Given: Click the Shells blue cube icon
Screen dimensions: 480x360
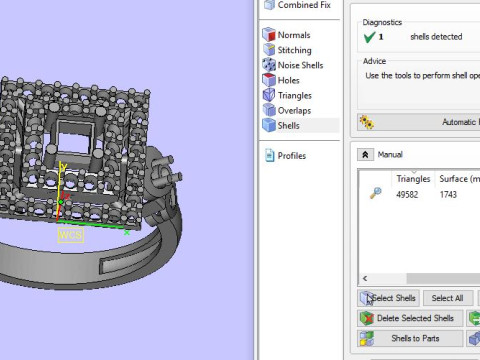Looking at the screenshot, I should pyautogui.click(x=269, y=125).
